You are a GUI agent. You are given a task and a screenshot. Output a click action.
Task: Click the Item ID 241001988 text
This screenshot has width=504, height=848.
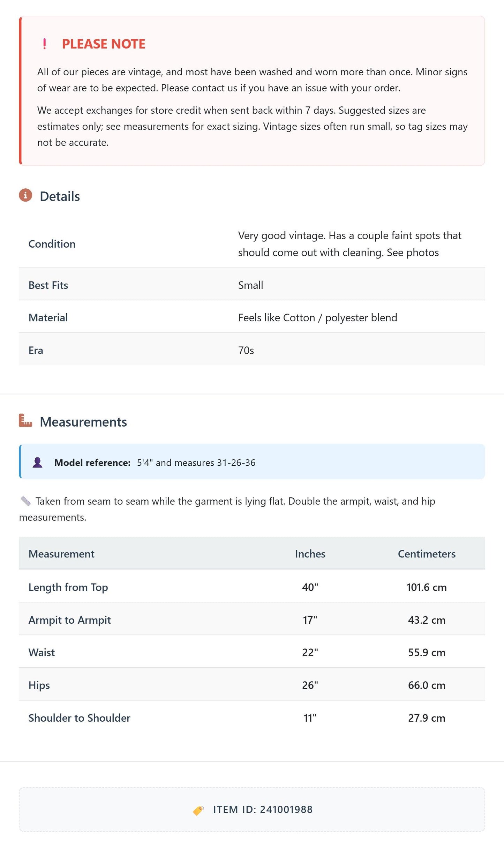point(263,810)
